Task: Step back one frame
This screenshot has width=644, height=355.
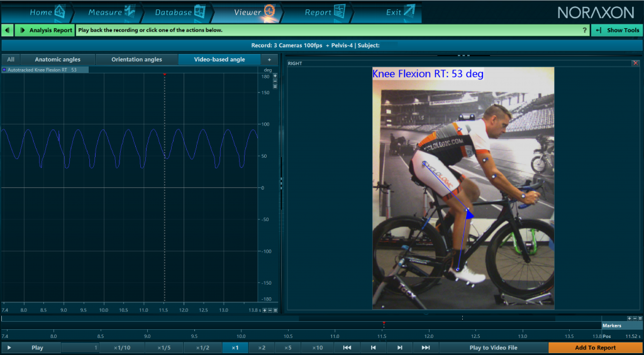Action: click(x=374, y=347)
